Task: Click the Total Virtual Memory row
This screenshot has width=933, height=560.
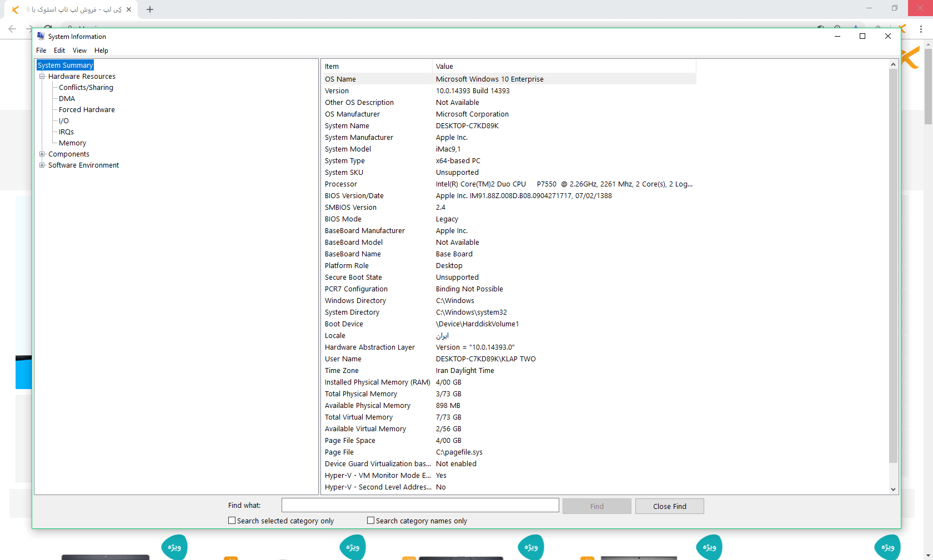Action: (509, 417)
